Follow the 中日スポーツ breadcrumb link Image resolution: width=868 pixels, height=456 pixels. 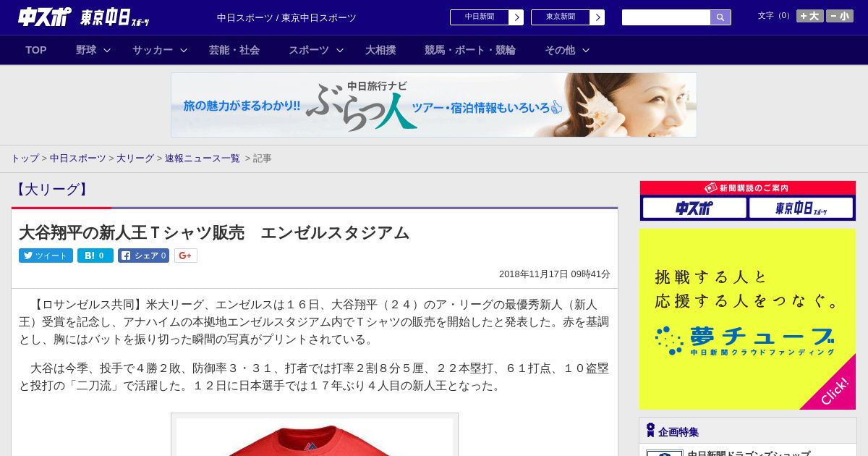[78, 158]
